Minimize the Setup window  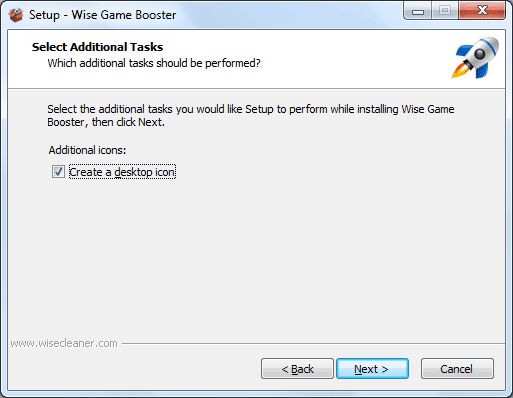418,11
